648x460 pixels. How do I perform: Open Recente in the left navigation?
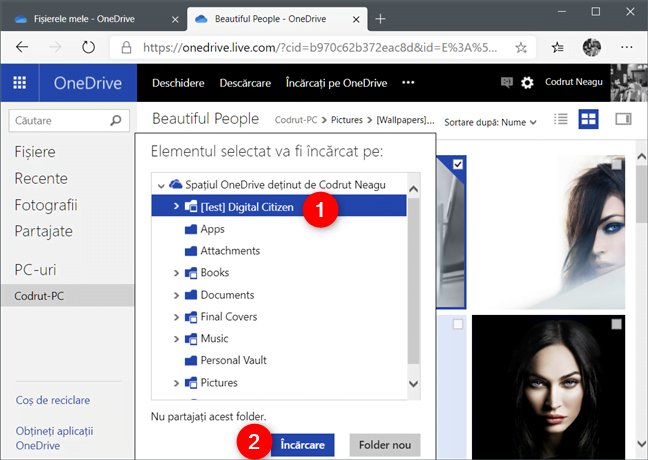tap(41, 178)
